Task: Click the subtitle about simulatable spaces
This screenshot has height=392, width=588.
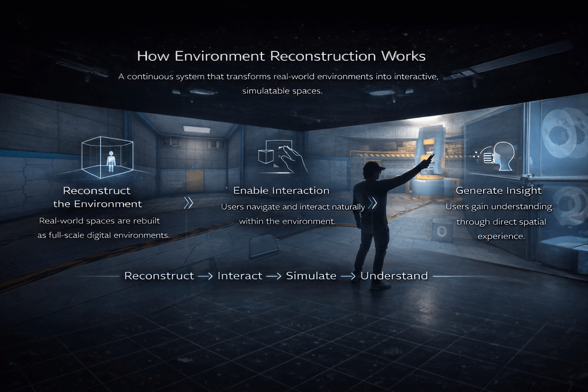Action: (x=278, y=83)
